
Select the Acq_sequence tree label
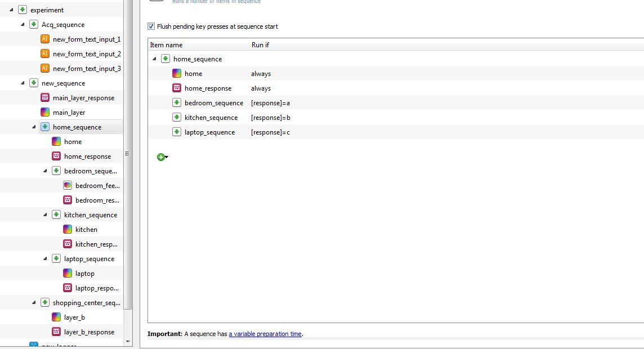[63, 25]
